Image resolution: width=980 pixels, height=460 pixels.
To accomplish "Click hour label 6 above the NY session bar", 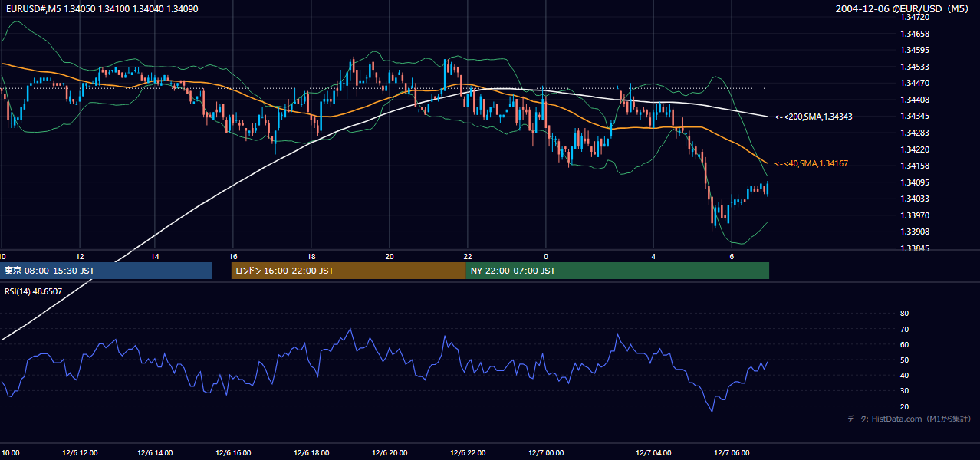I will pyautogui.click(x=732, y=256).
